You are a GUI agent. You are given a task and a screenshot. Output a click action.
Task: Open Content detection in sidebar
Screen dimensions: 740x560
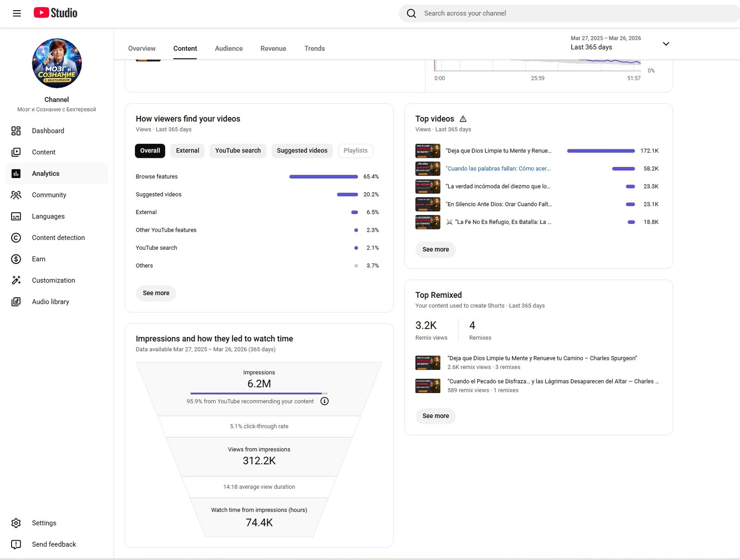click(x=58, y=238)
